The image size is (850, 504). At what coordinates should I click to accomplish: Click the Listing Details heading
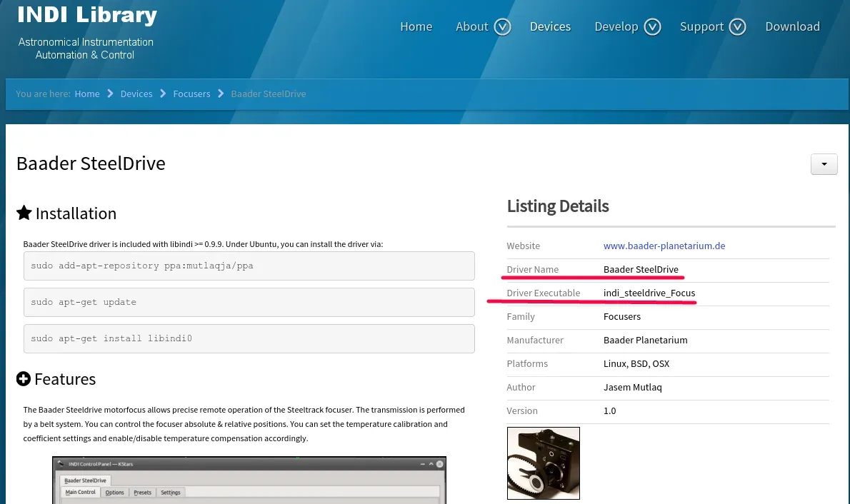pos(558,206)
